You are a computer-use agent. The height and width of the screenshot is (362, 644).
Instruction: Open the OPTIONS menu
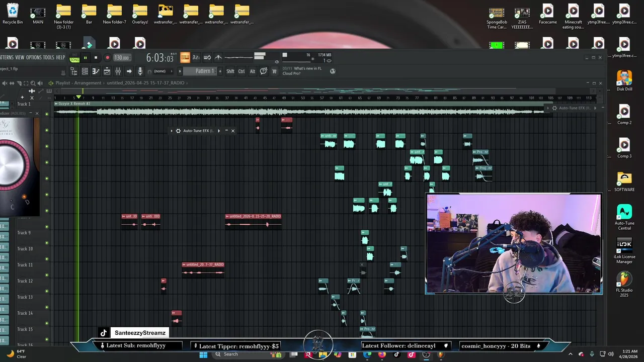pyautogui.click(x=34, y=57)
